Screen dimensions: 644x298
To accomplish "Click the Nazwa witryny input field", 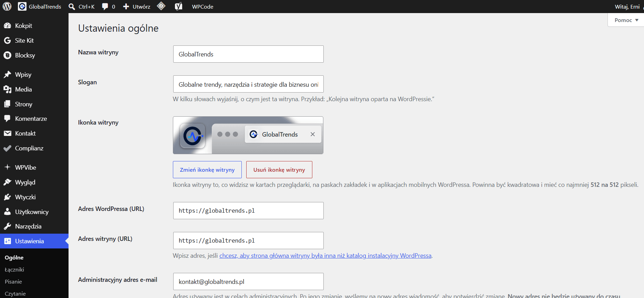I will (248, 54).
